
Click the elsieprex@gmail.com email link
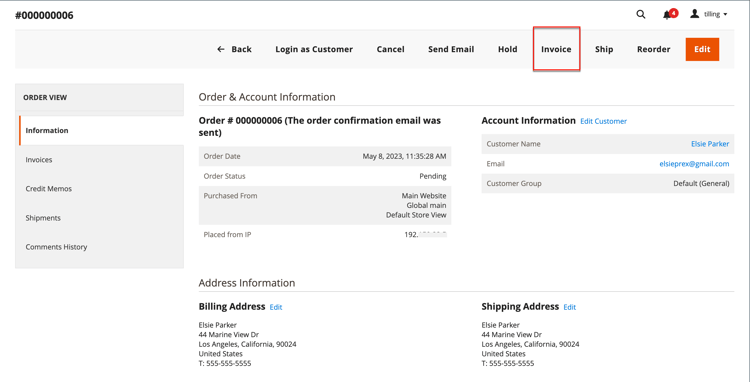(x=694, y=164)
